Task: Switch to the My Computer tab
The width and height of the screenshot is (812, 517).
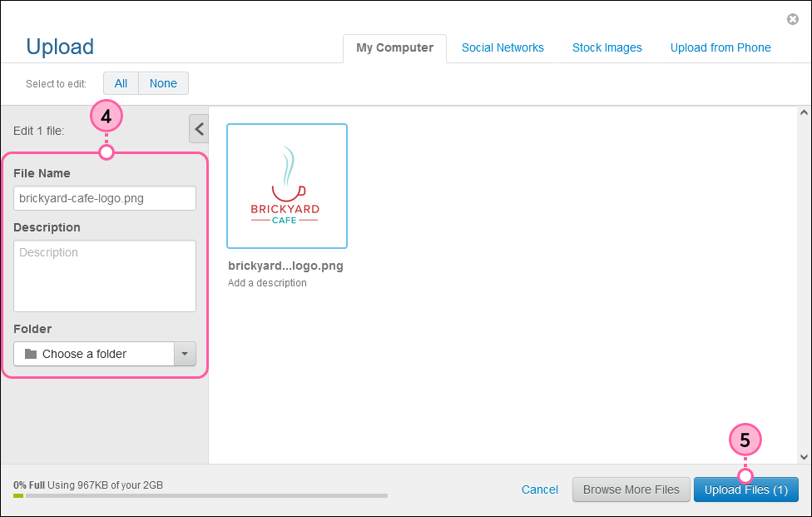Action: click(394, 47)
